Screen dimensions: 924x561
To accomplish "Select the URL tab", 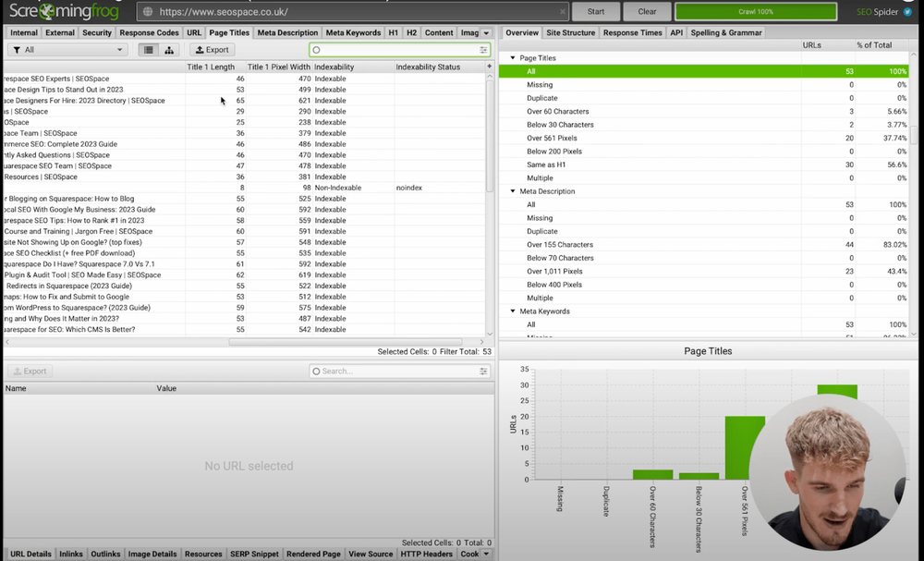I will point(194,33).
